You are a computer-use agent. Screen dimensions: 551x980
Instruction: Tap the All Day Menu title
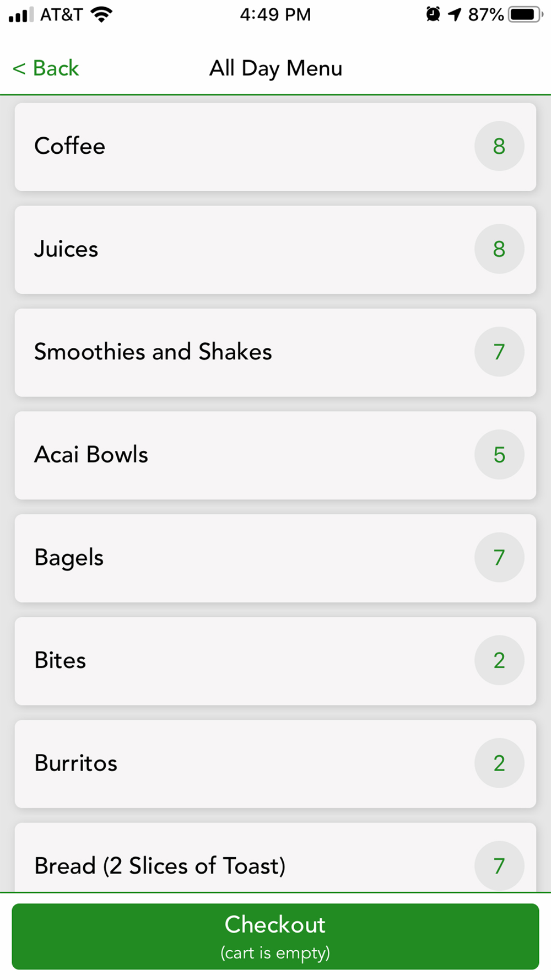click(x=275, y=68)
